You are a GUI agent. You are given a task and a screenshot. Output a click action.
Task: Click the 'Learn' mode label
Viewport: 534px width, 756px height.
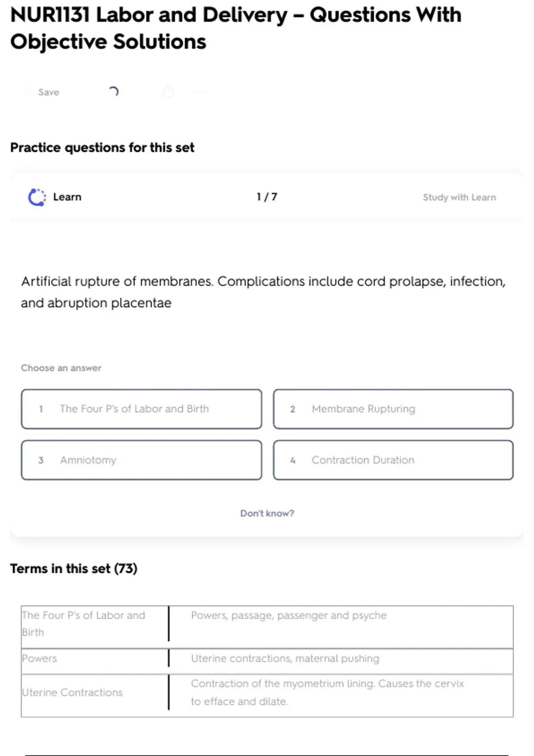tap(67, 197)
